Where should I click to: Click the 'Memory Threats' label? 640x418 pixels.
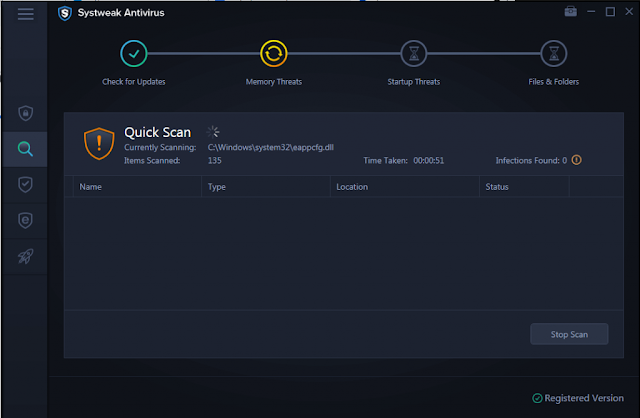(x=273, y=82)
